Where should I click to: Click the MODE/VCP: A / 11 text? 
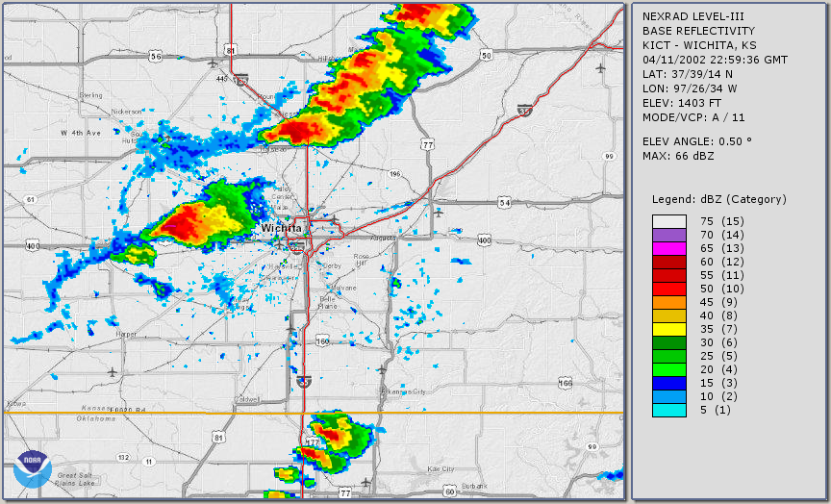pyautogui.click(x=693, y=117)
